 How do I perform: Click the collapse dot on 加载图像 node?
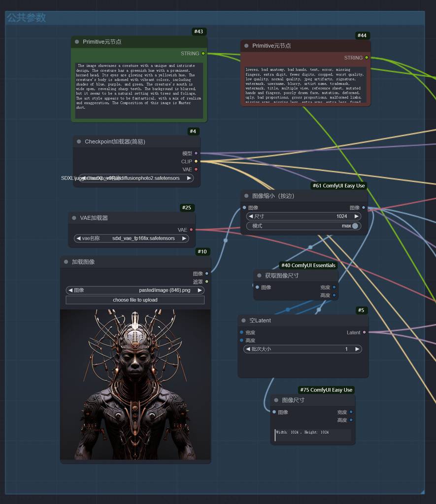[66, 262]
